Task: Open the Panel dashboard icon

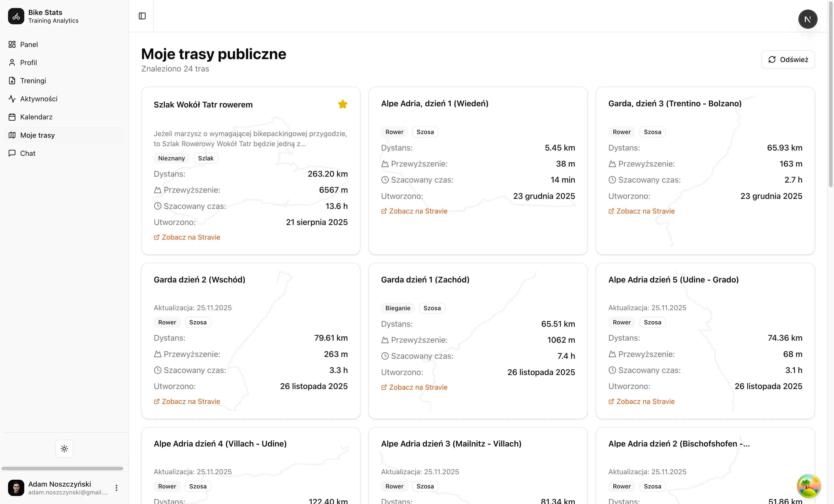Action: (x=12, y=44)
